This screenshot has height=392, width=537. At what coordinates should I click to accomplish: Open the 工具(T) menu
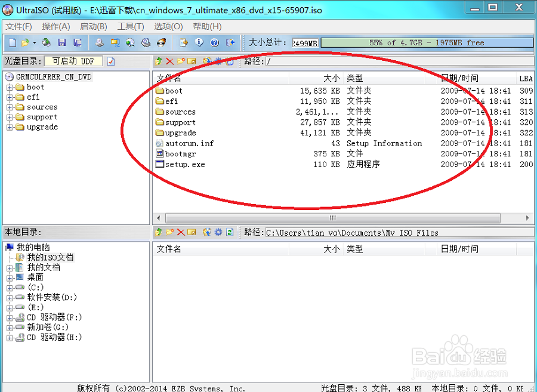[131, 26]
